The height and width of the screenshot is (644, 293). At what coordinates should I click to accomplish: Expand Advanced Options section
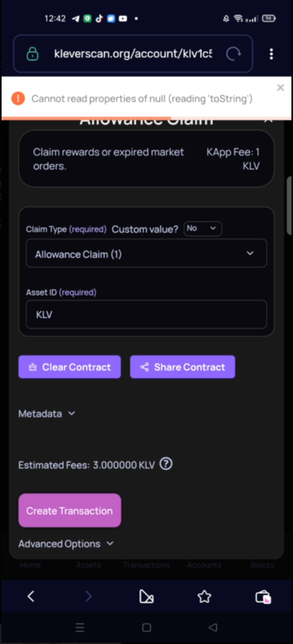point(66,544)
